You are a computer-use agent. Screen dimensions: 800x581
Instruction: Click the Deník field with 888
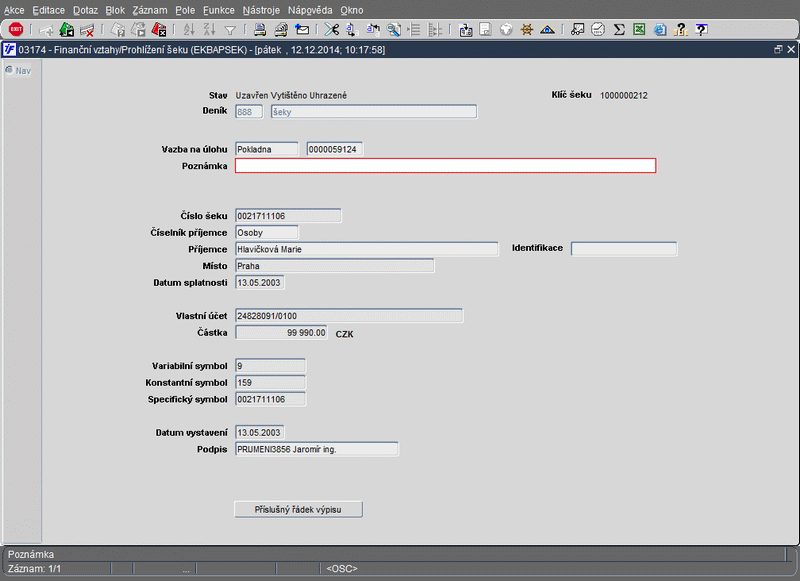[249, 112]
